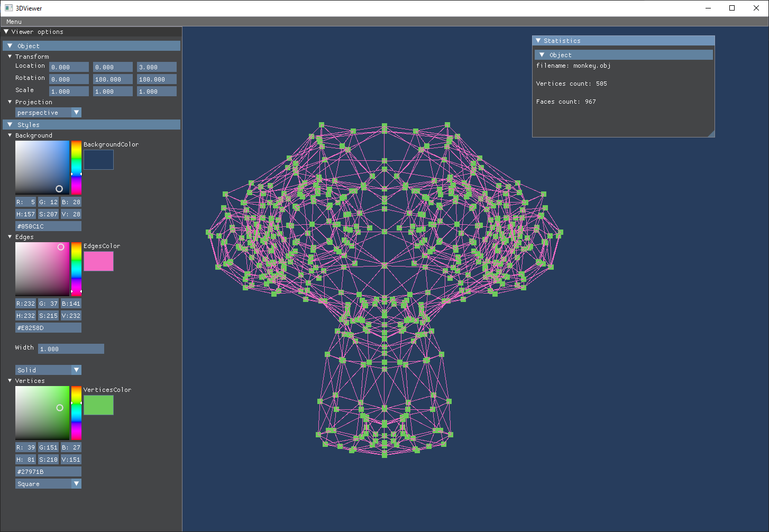This screenshot has width=769, height=532.
Task: Maximize the 3DViewer window
Action: coord(732,8)
